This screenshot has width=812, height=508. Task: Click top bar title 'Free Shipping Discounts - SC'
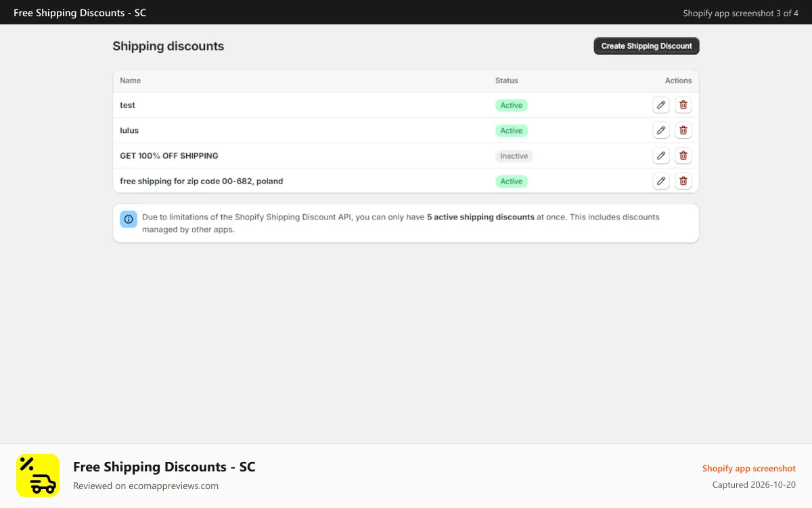coord(80,13)
